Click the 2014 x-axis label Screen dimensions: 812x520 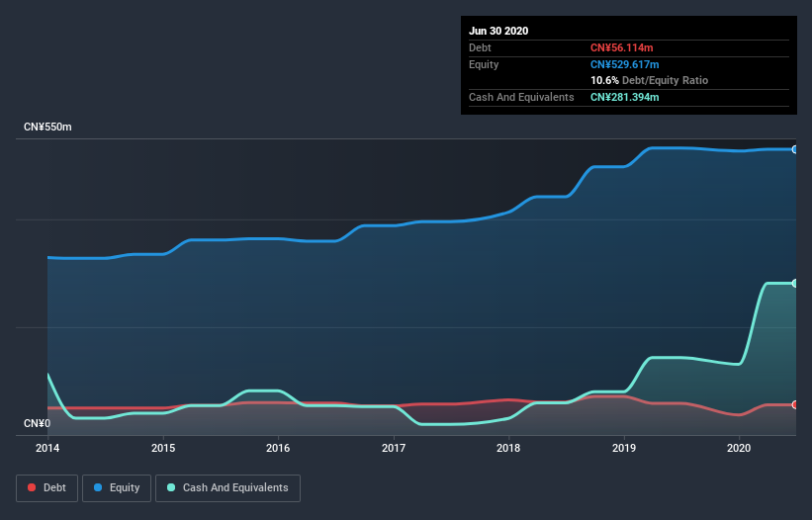coord(47,448)
